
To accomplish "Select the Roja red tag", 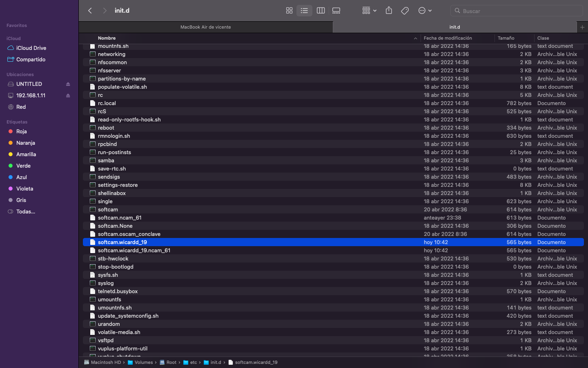I will 21,131.
